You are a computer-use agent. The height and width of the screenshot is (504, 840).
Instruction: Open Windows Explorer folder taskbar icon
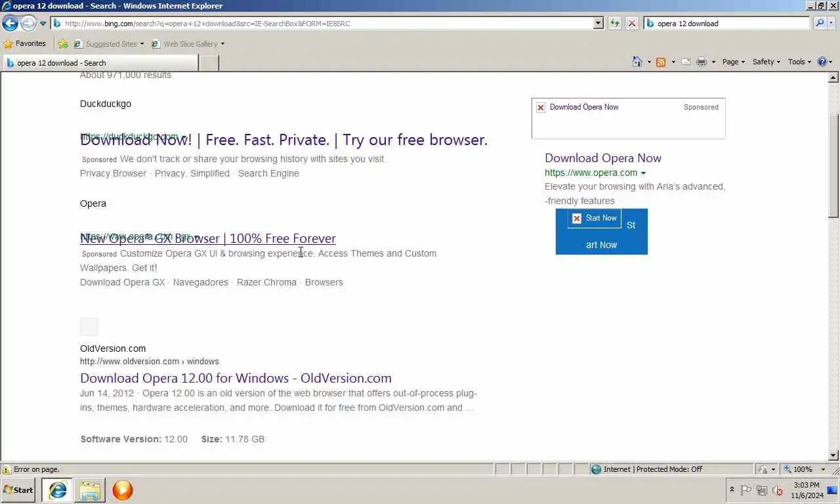point(90,490)
